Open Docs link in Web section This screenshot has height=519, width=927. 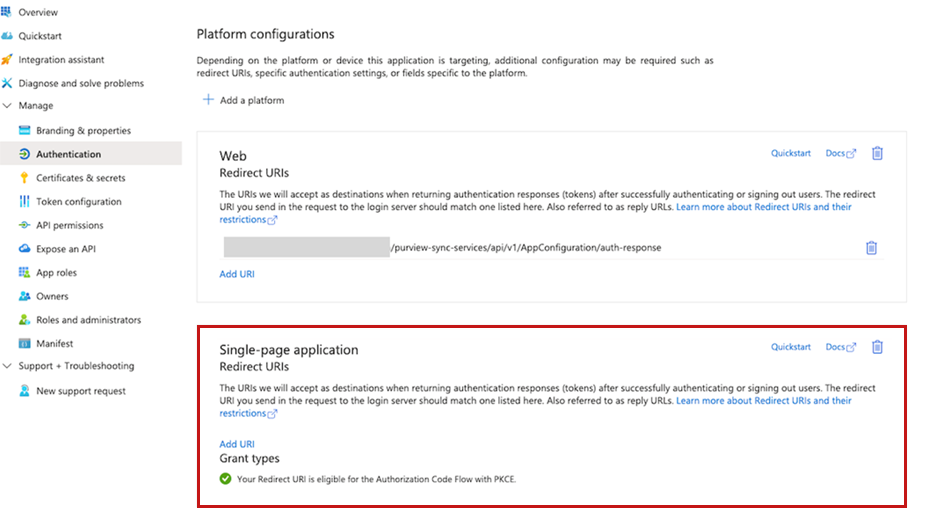(840, 153)
